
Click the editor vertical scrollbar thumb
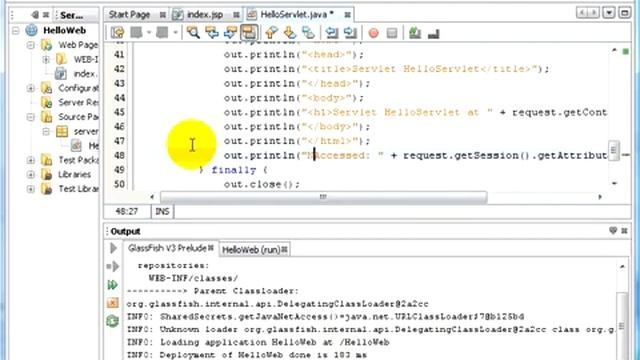[614, 151]
